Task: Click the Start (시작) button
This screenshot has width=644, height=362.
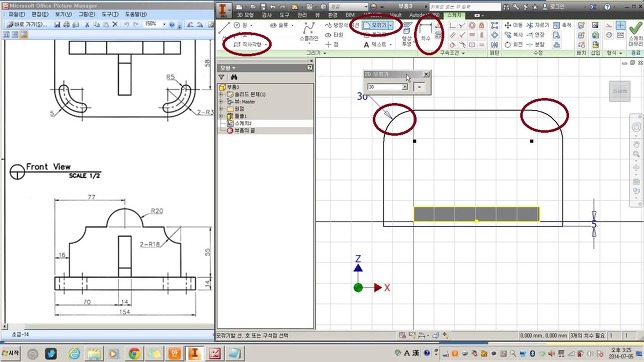Action: pos(11,353)
